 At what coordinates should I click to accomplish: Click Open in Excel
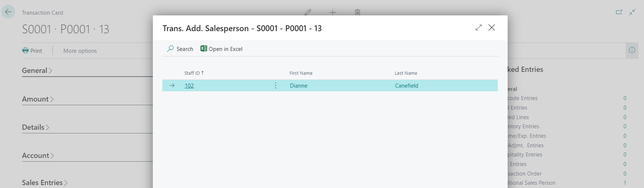coord(221,49)
